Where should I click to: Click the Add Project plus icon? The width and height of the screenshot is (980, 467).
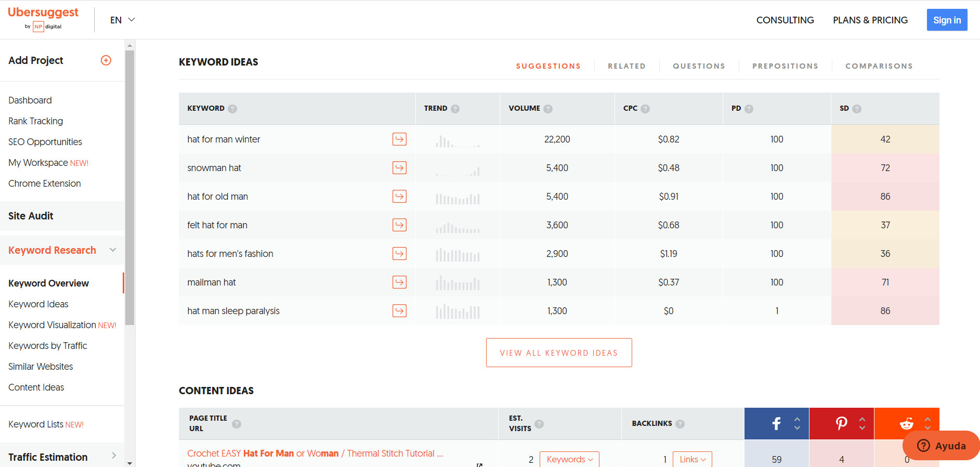tap(106, 60)
